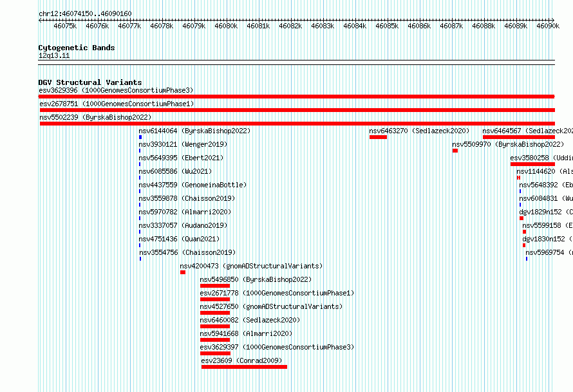Click dgv1830n152 variant label
The width and height of the screenshot is (573, 392).
(x=547, y=239)
